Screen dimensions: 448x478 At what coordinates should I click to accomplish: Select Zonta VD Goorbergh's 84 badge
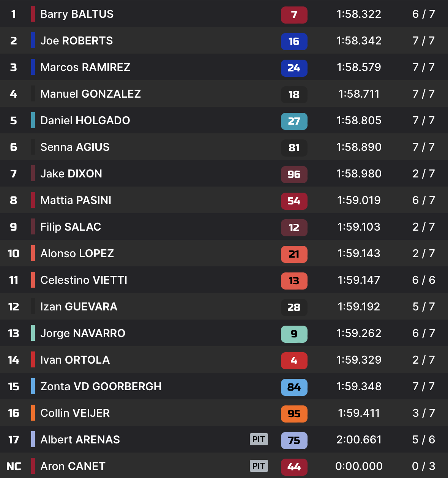pyautogui.click(x=294, y=387)
